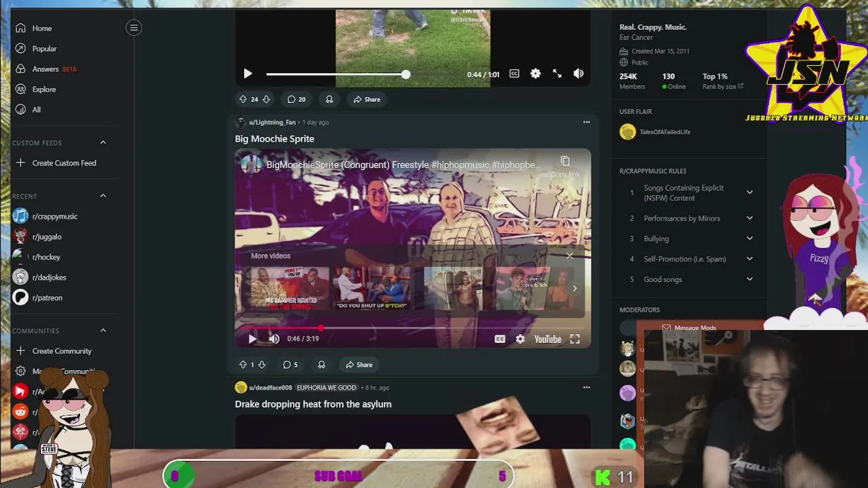Viewport: 868px width, 488px height.
Task: Expand top video to fullscreen
Action: click(557, 74)
